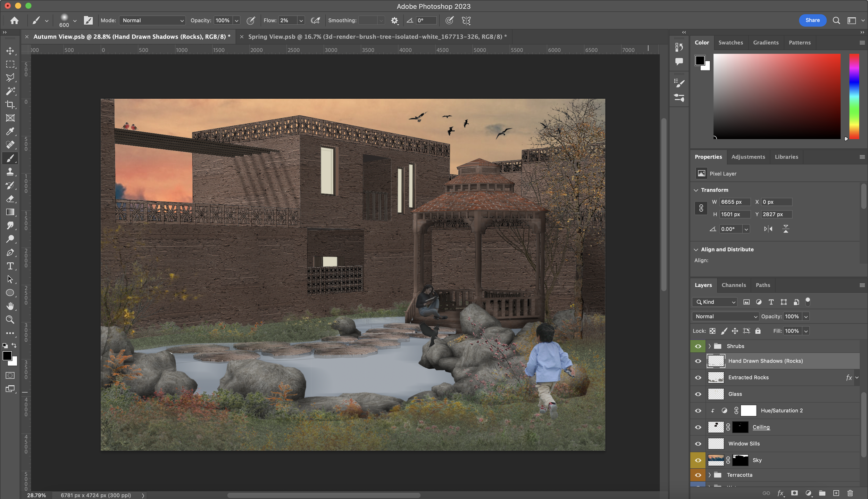Open the Edit Toolbar ellipsis menu
Image resolution: width=868 pixels, height=499 pixels.
10,333
